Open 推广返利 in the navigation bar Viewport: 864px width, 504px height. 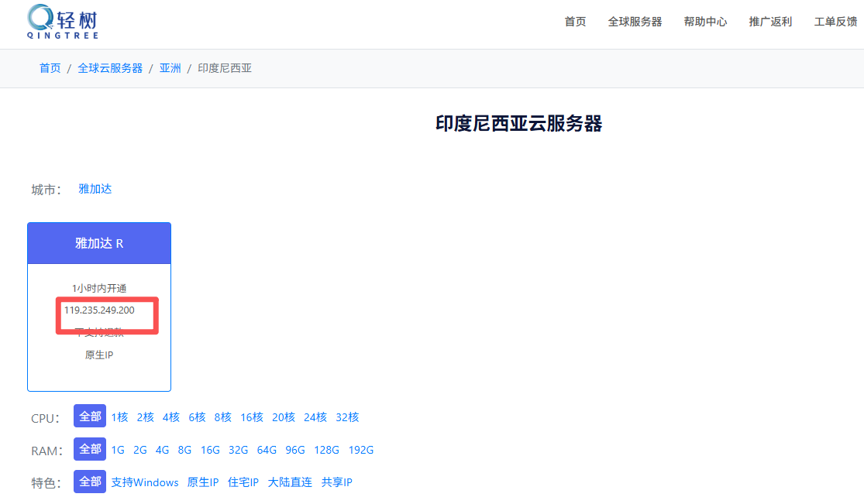click(770, 22)
